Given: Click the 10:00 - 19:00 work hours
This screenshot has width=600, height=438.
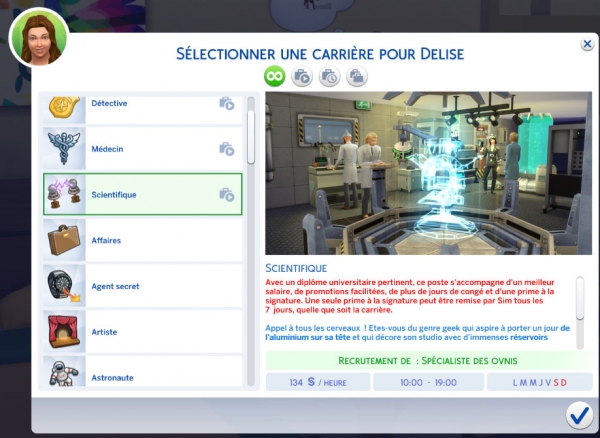Looking at the screenshot, I should (x=428, y=382).
